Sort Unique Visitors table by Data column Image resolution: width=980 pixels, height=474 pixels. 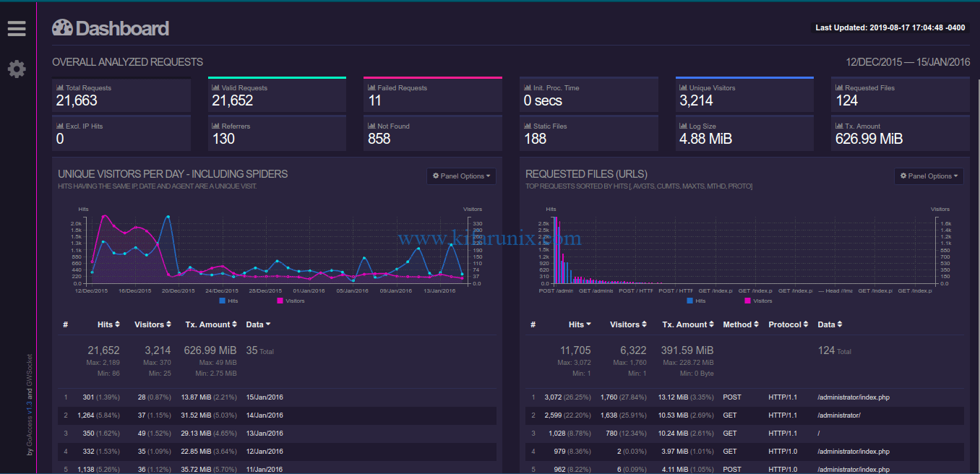tap(258, 324)
